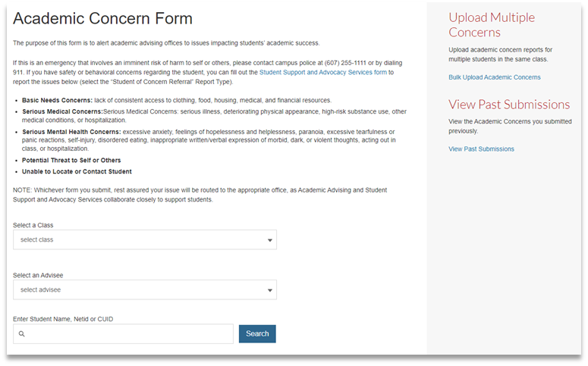Click the Academic Concern Form page heading
This screenshot has width=588, height=366.
click(x=102, y=18)
